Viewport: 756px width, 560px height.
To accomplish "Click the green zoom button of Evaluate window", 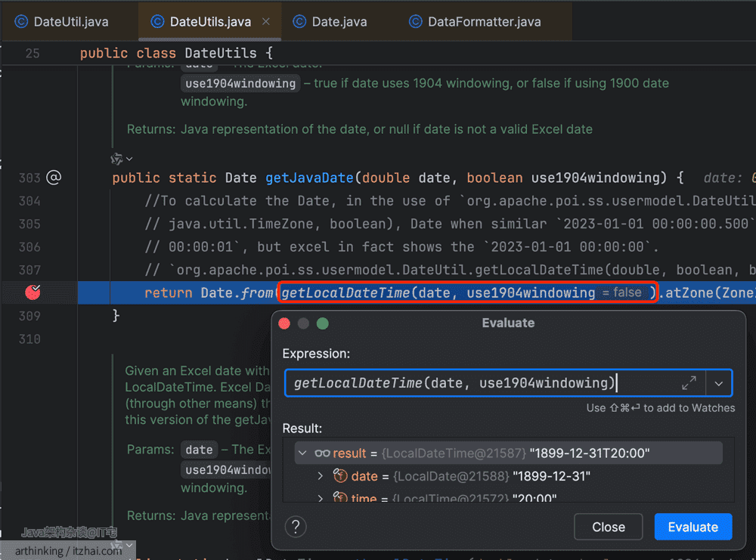I will [x=323, y=323].
